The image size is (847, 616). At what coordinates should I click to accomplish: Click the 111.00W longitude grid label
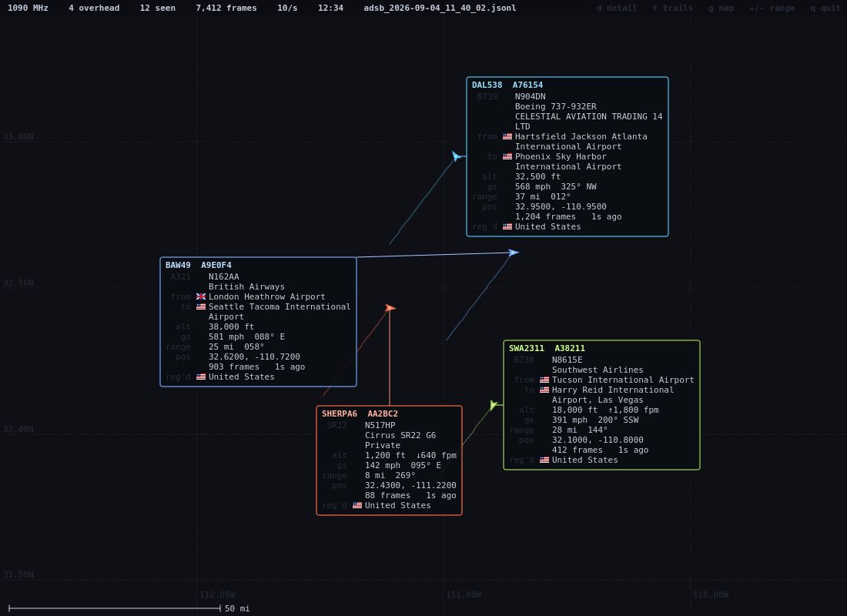pos(464,595)
